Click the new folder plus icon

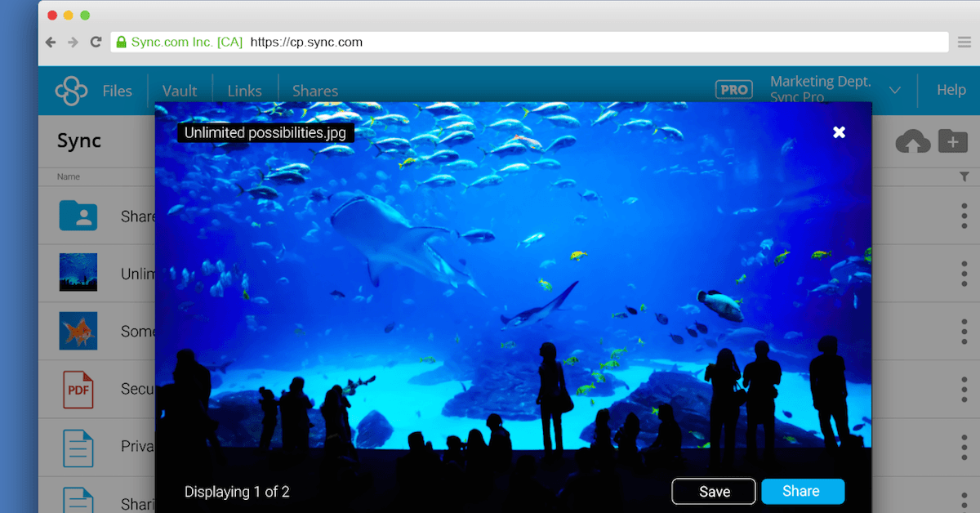952,141
